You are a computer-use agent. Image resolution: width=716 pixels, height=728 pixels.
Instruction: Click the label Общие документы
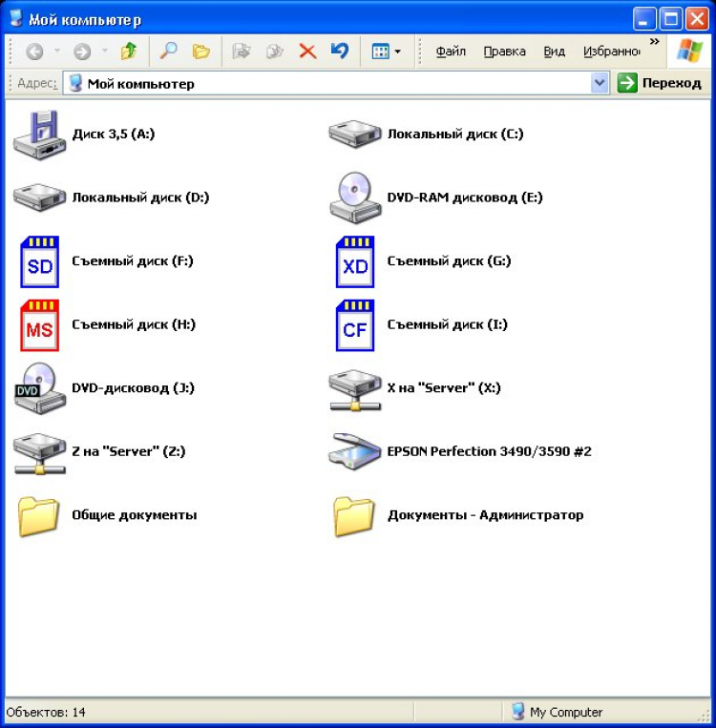(135, 514)
